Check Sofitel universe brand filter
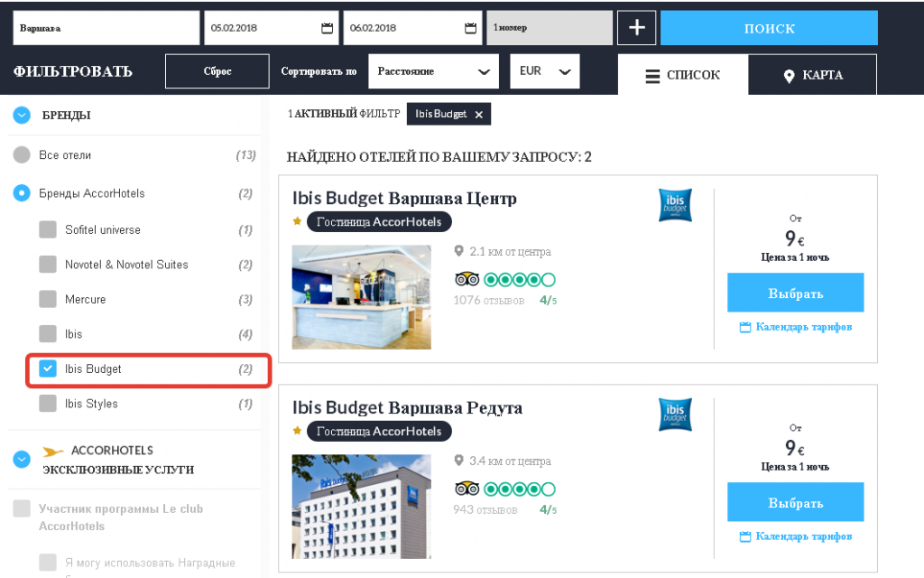The width and height of the screenshot is (924, 578). tap(48, 229)
